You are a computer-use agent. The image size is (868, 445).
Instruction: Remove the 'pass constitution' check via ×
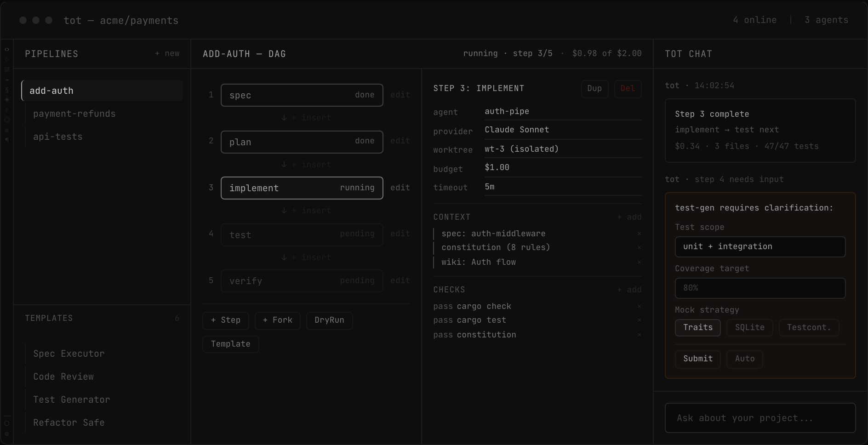[639, 335]
